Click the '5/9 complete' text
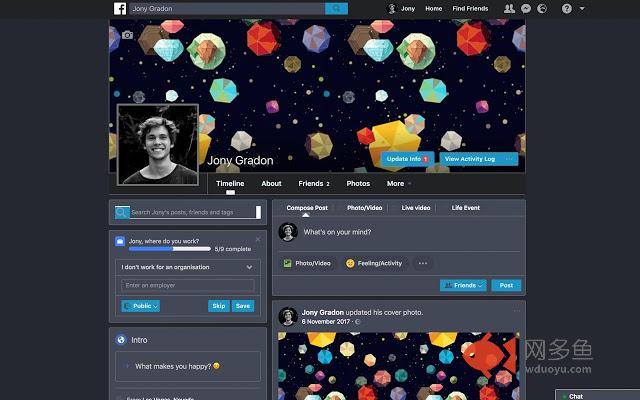The width and height of the screenshot is (640, 400). point(233,249)
